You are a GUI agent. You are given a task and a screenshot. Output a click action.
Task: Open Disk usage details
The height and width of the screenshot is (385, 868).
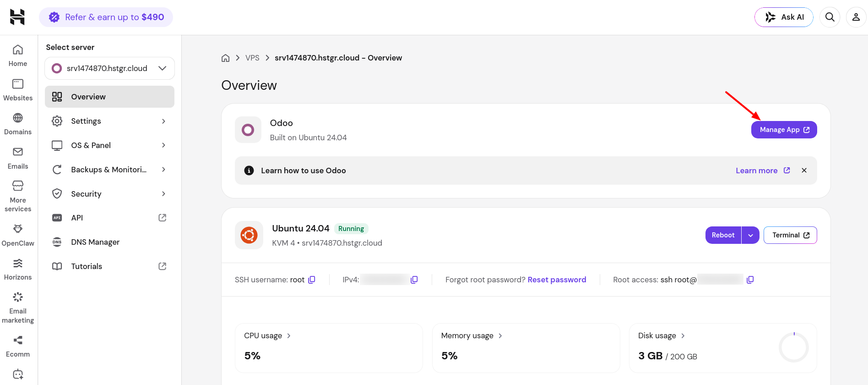[662, 335]
